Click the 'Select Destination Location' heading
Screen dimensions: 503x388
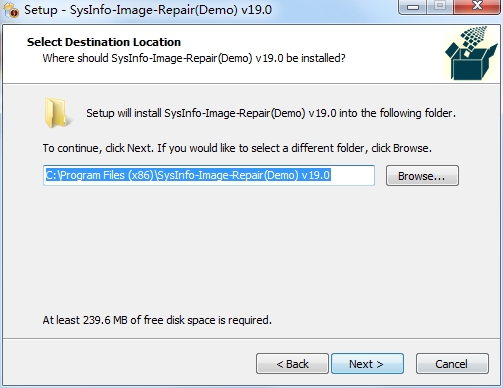click(x=104, y=42)
